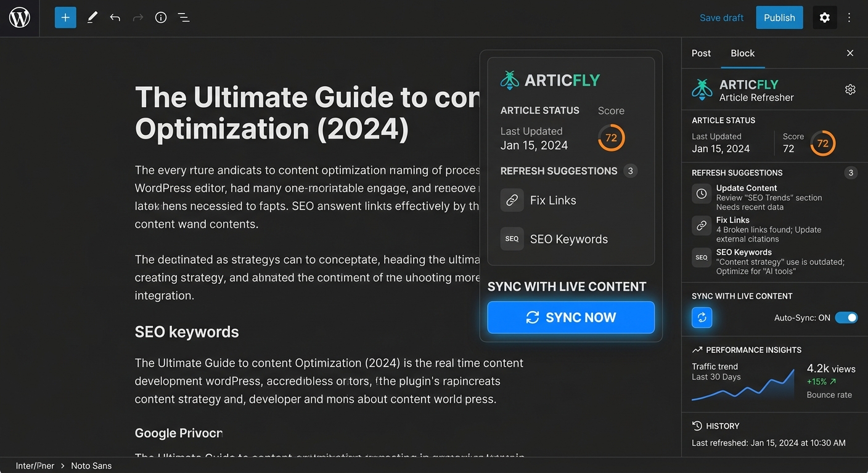Select the Tools pencil icon in the toolbar

[92, 17]
